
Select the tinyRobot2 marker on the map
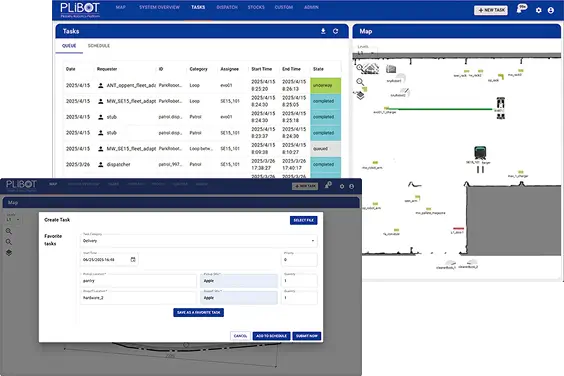404,92
